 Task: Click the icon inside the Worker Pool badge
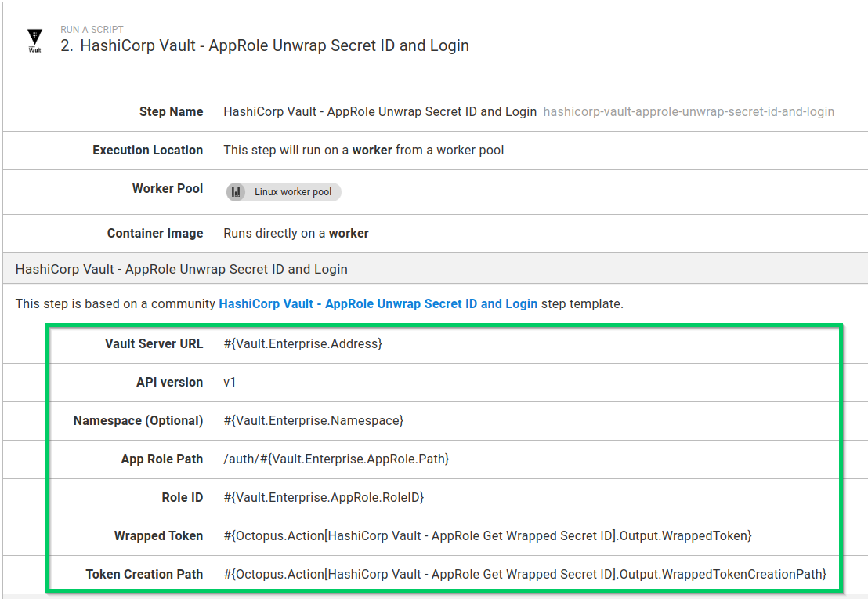pyautogui.click(x=237, y=191)
